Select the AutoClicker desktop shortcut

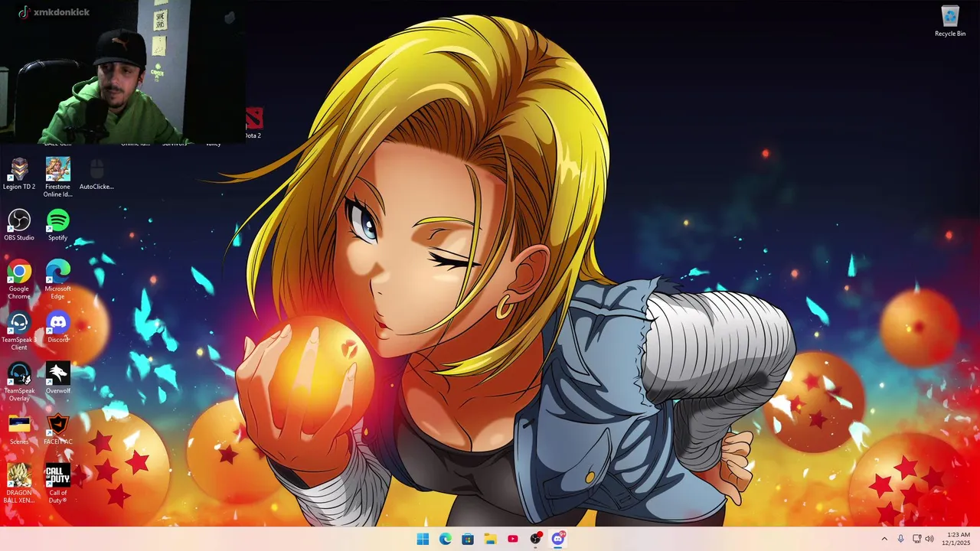(96, 174)
